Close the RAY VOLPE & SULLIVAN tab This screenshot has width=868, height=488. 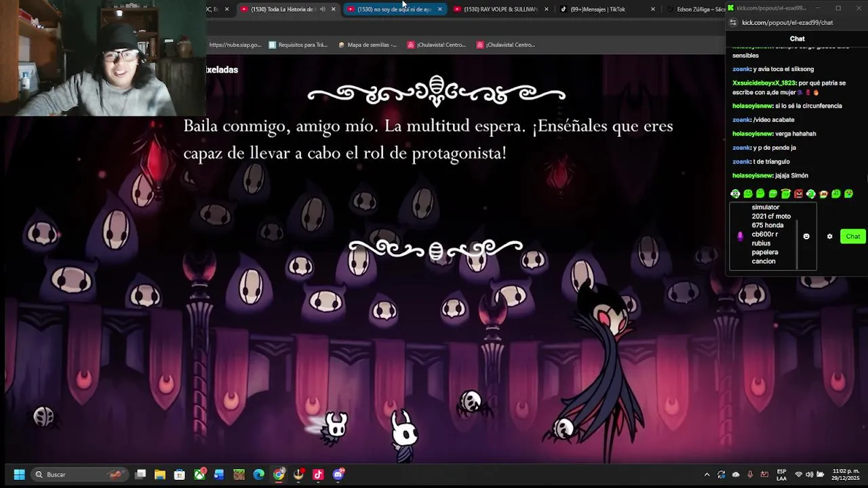[x=546, y=9]
